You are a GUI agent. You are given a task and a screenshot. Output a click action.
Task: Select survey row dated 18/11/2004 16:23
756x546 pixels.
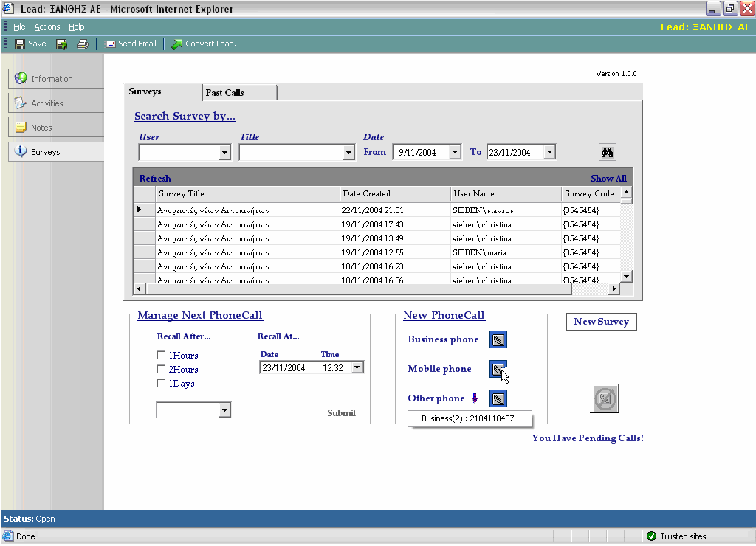(377, 266)
